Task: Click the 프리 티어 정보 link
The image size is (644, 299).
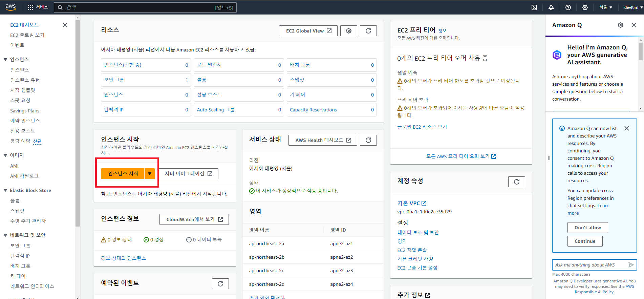Action: click(x=442, y=31)
